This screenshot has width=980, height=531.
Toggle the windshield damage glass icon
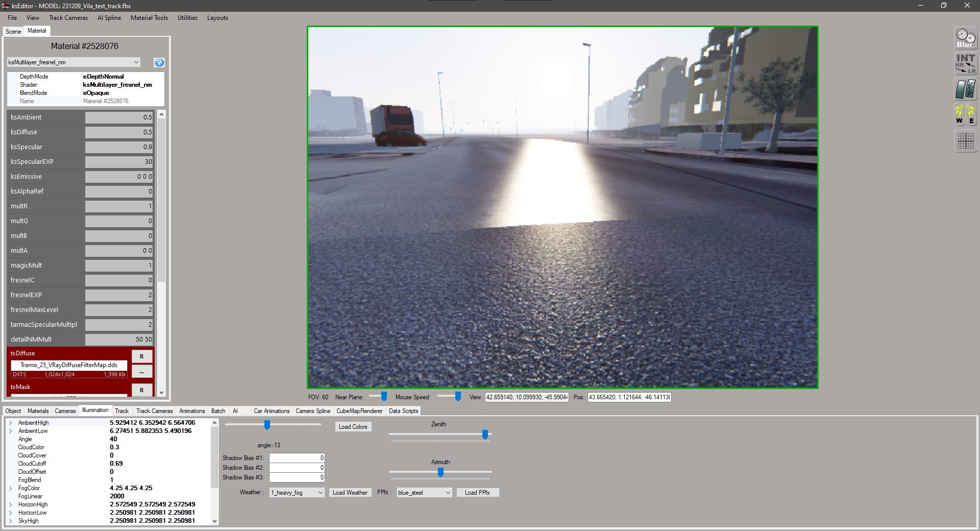tap(965, 89)
